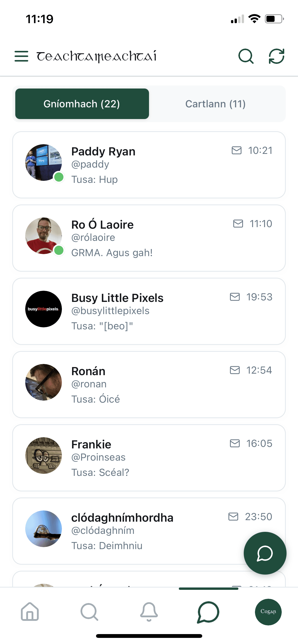Switch to Cartlann (11) tab
The width and height of the screenshot is (298, 644).
point(215,104)
